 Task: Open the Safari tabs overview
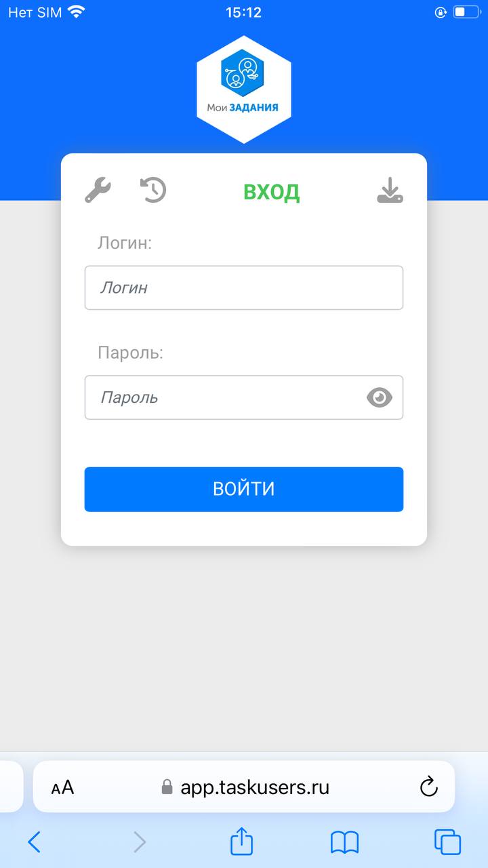pos(447,842)
